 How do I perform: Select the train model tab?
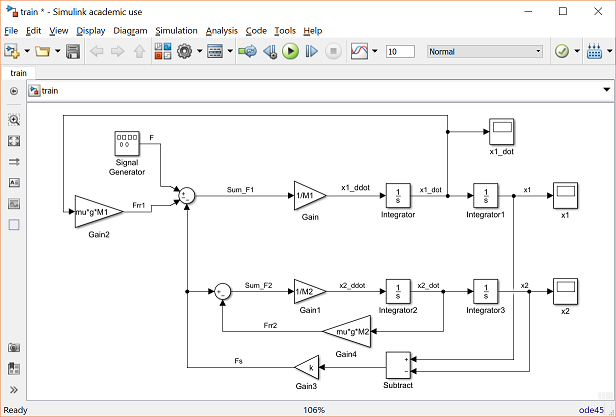(18, 73)
